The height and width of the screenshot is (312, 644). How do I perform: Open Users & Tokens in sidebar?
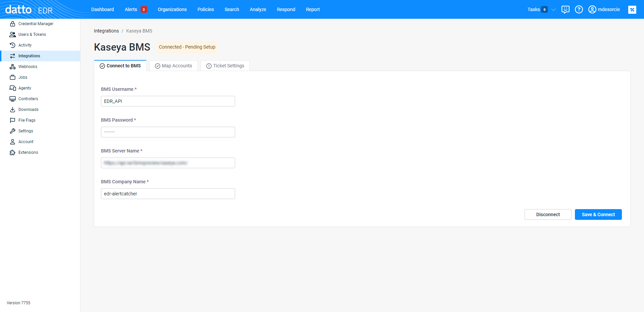point(32,35)
